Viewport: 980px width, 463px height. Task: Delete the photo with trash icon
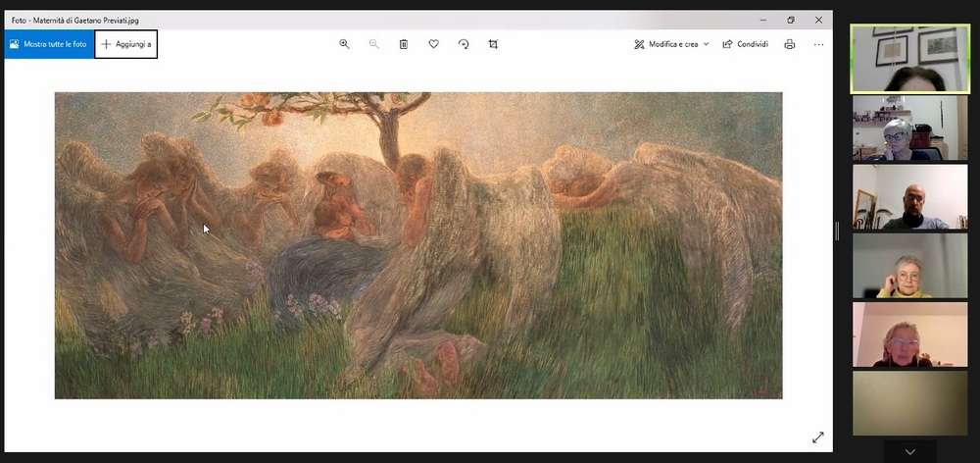click(x=404, y=44)
